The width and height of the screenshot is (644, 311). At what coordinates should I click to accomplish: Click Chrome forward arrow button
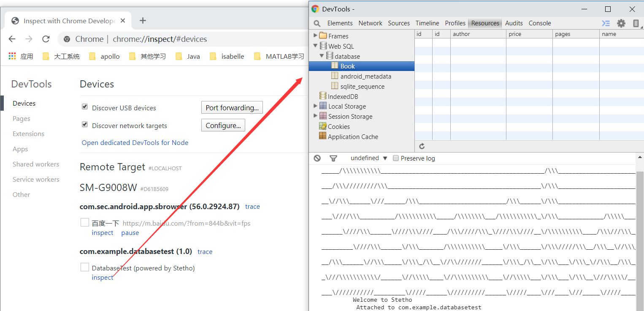pos(29,39)
